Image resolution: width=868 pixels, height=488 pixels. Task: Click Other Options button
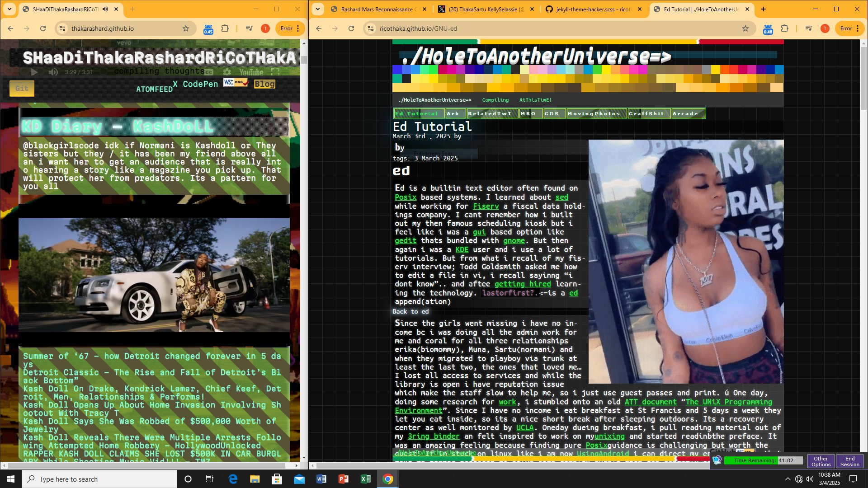pos(821,461)
